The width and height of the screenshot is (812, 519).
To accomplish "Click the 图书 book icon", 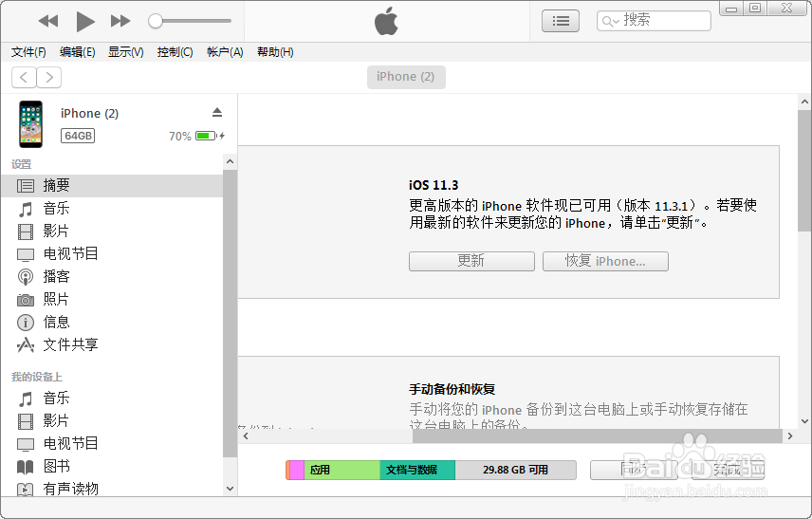I will tap(26, 467).
